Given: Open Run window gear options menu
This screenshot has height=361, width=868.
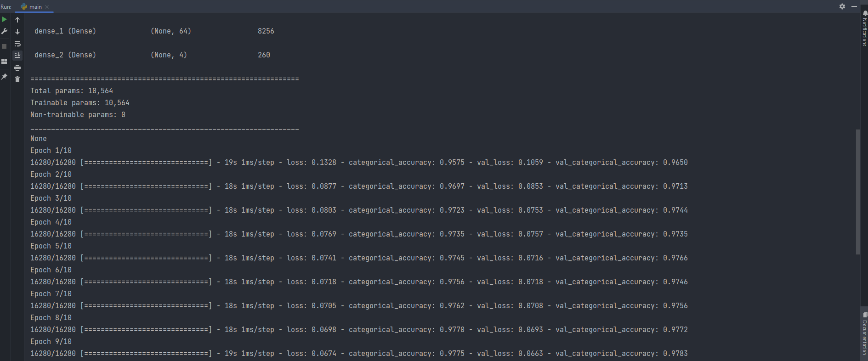Looking at the screenshot, I should point(842,6).
